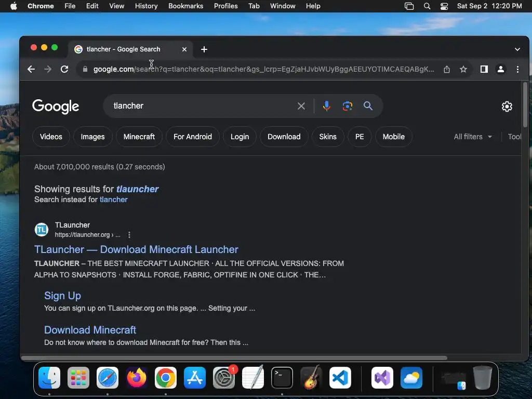
Task: Open App Store from the Dock
Action: [x=195, y=378]
